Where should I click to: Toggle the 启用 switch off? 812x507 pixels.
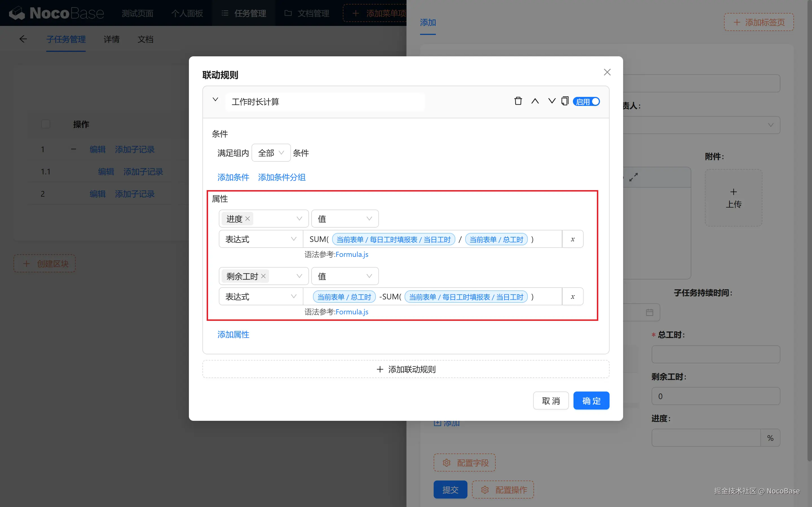(586, 101)
